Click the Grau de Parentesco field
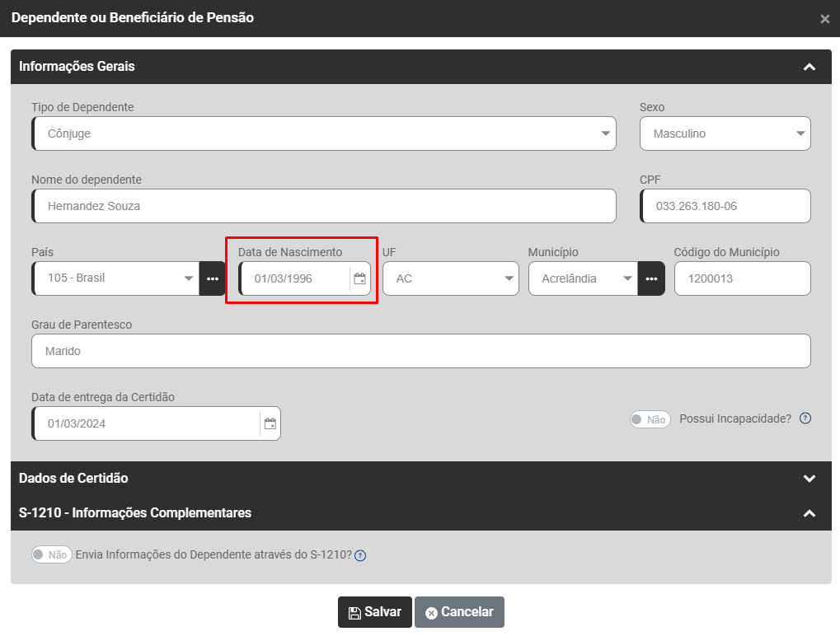Screen dimensions: 840x636 click(420, 351)
